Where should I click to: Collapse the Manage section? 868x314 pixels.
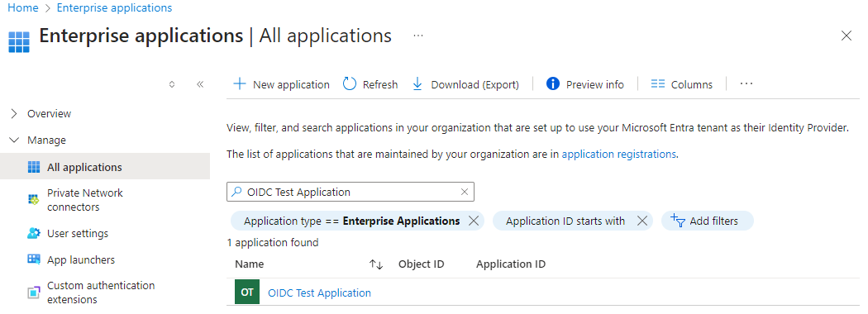(14, 140)
